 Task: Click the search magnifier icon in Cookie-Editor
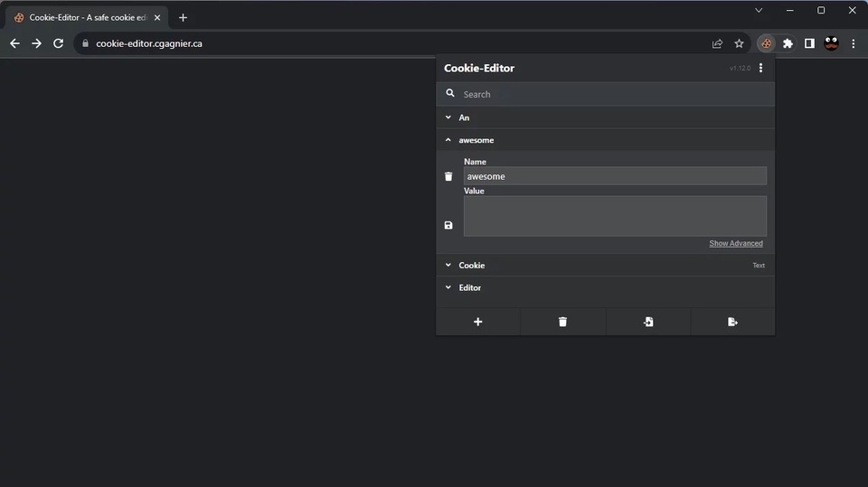[x=450, y=94]
